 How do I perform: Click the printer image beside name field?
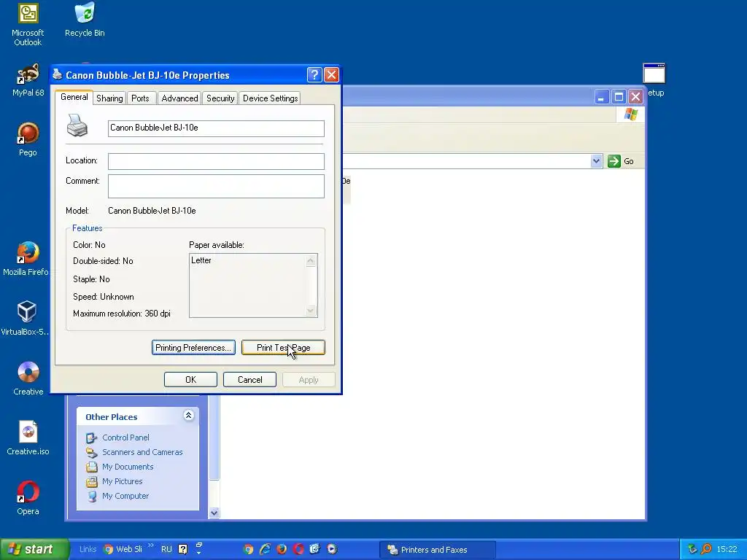pyautogui.click(x=77, y=125)
